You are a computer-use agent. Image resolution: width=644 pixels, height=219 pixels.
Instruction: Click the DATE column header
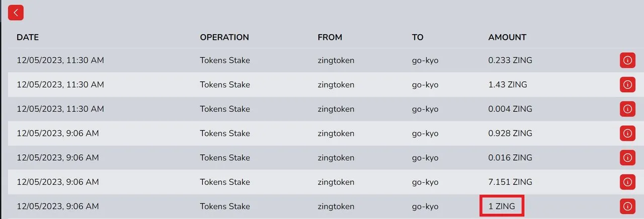(x=28, y=37)
